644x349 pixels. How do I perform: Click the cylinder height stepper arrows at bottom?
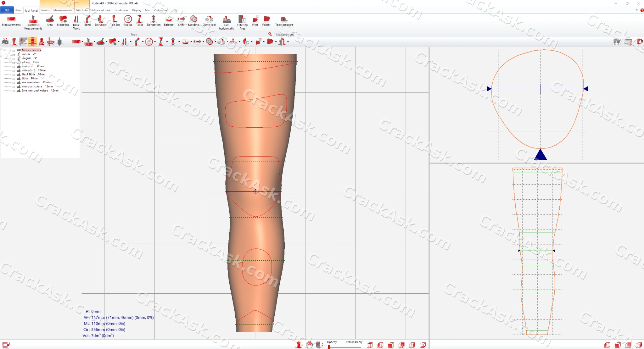coord(322,345)
